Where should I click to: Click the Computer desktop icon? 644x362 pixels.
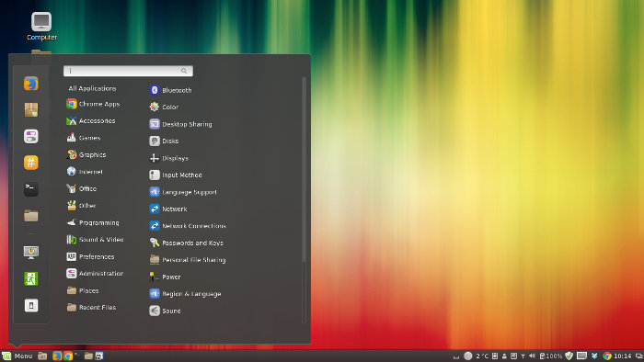41,27
